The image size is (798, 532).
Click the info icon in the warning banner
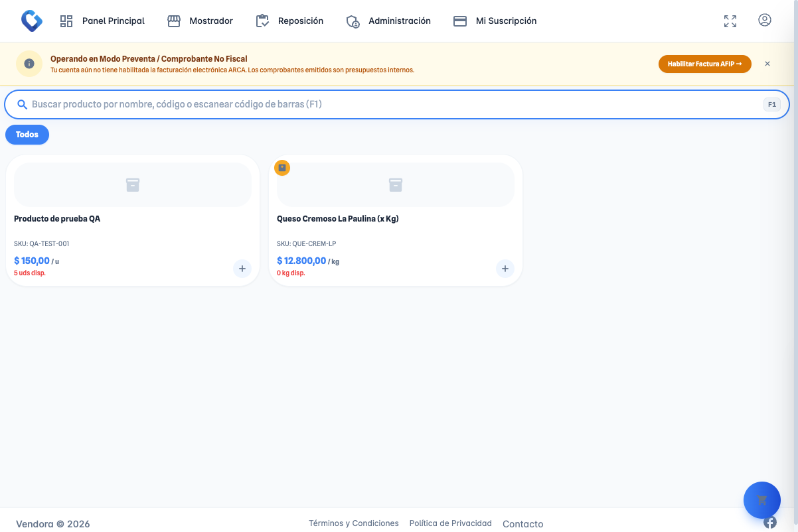(29, 64)
